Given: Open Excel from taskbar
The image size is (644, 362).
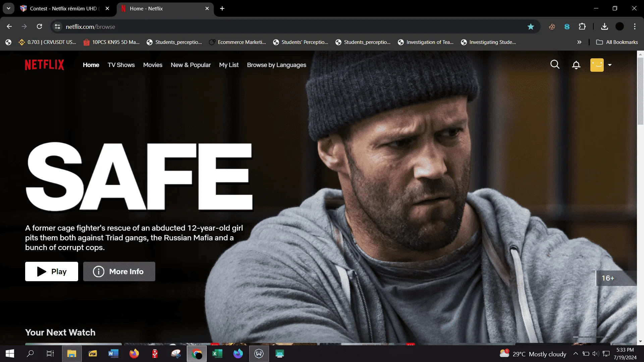Looking at the screenshot, I should click(x=217, y=354).
